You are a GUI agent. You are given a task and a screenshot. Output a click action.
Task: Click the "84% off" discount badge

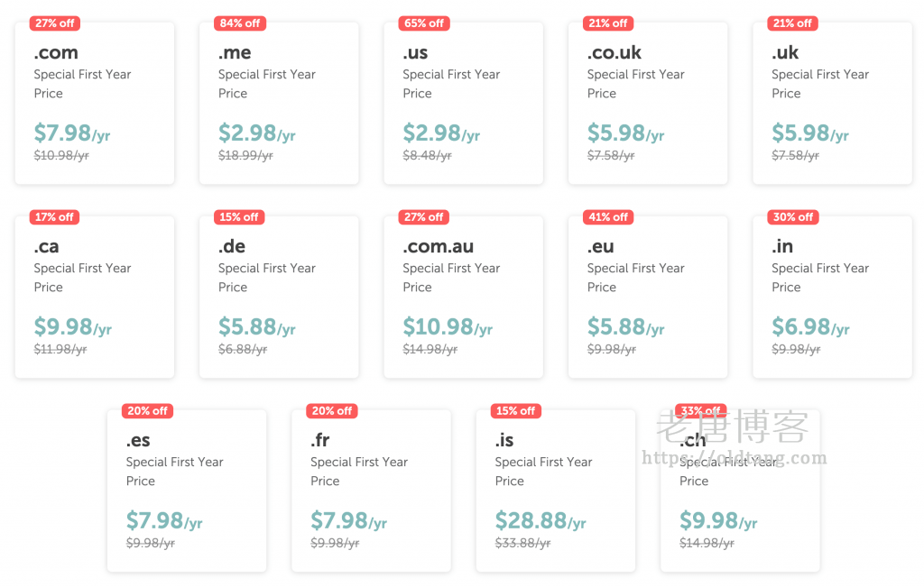point(239,23)
